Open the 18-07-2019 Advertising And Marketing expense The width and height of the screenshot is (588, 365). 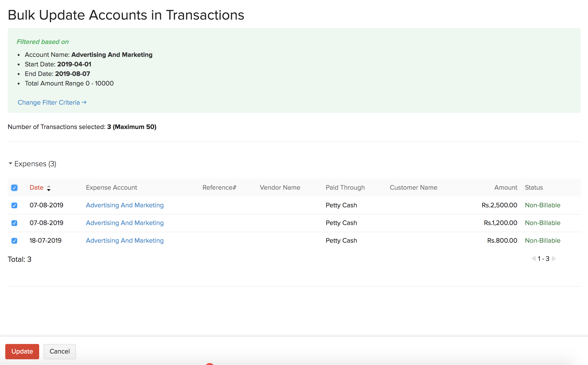(124, 241)
